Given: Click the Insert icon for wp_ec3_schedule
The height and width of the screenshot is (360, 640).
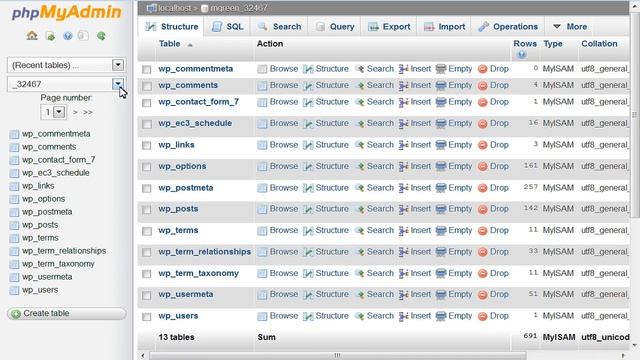Looking at the screenshot, I should [404, 124].
